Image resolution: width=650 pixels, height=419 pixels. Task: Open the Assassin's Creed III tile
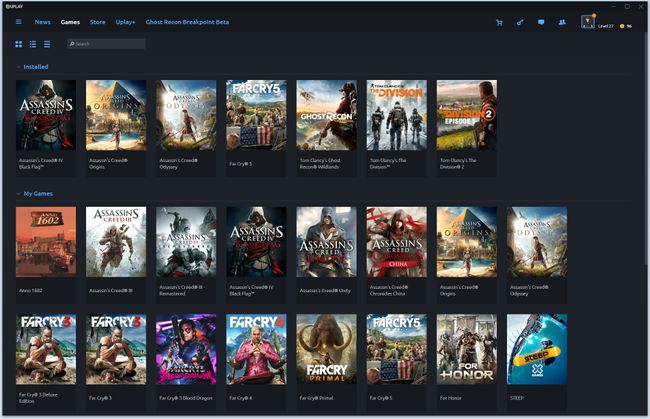[x=116, y=255]
